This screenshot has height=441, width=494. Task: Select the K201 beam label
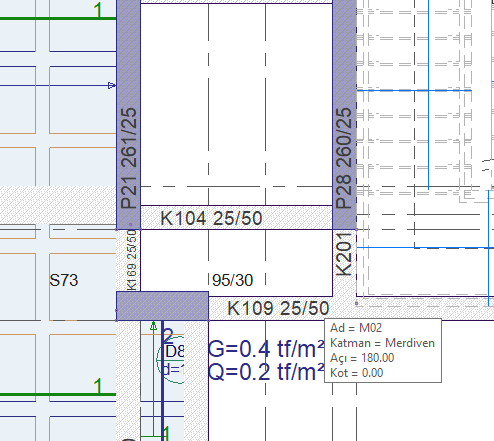click(344, 255)
